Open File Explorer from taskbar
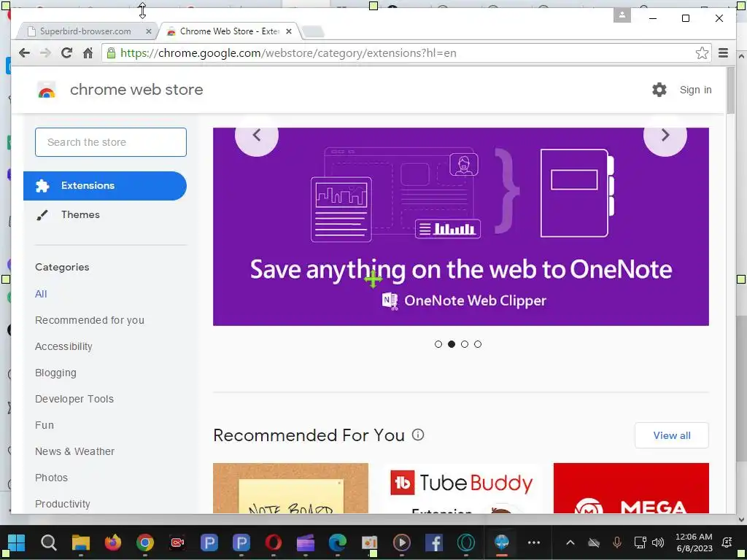The width and height of the screenshot is (747, 560). coord(80,542)
